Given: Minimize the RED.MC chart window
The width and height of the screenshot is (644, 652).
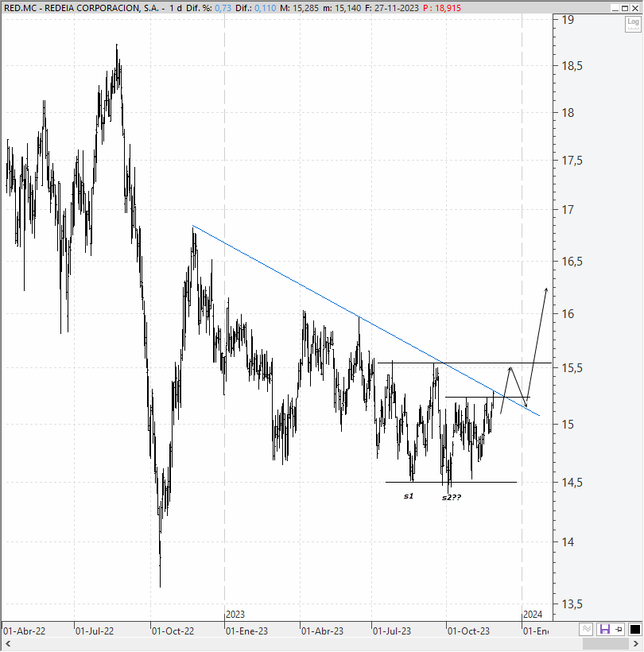Looking at the screenshot, I should tap(615, 8).
